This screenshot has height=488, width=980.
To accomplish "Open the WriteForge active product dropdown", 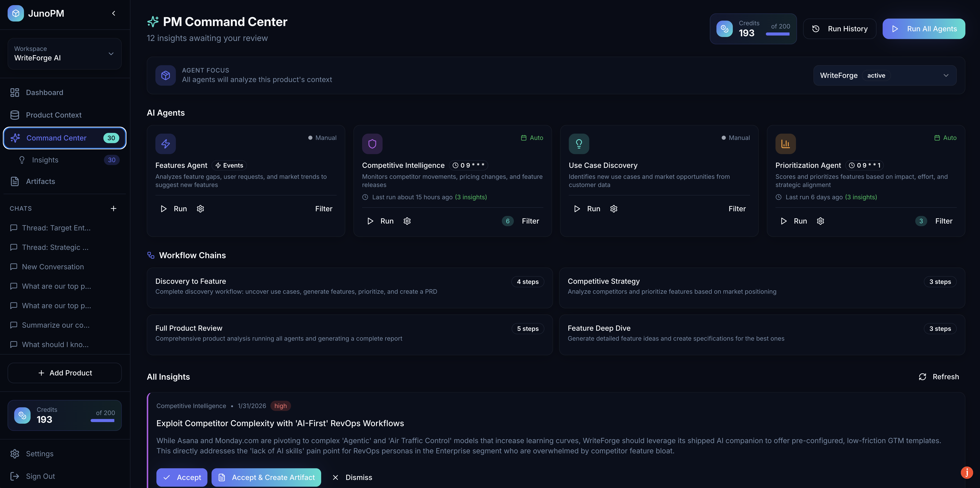I will (885, 75).
